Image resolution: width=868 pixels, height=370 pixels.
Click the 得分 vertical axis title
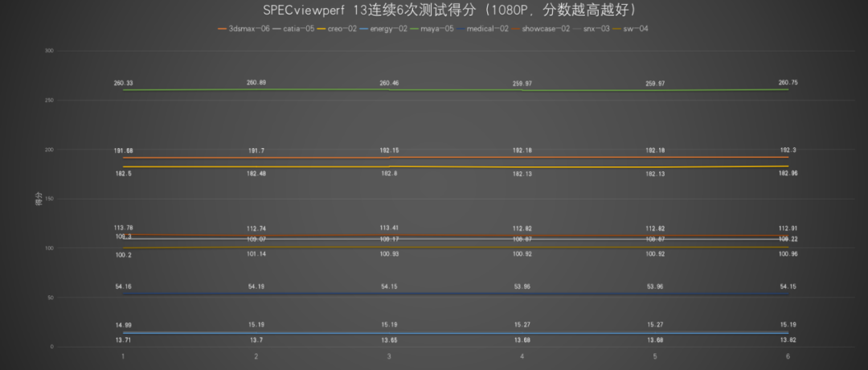39,199
